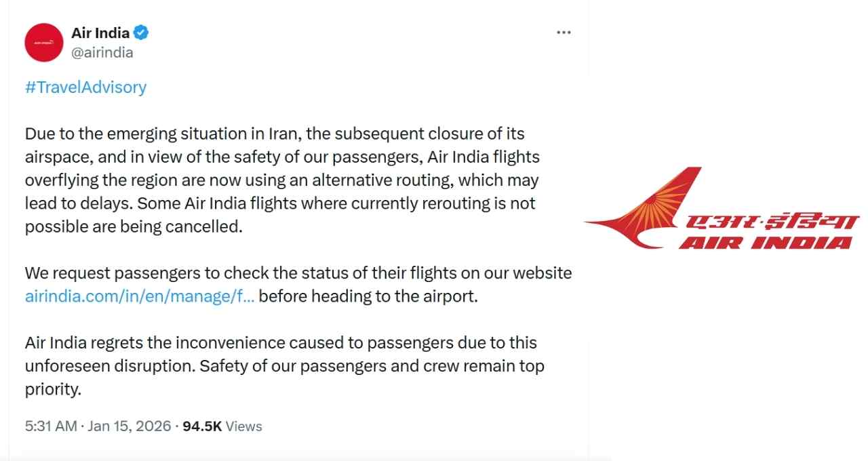Click the final word 'priority.' in the post
Screen dimensions: 868x461
pyautogui.click(x=53, y=390)
